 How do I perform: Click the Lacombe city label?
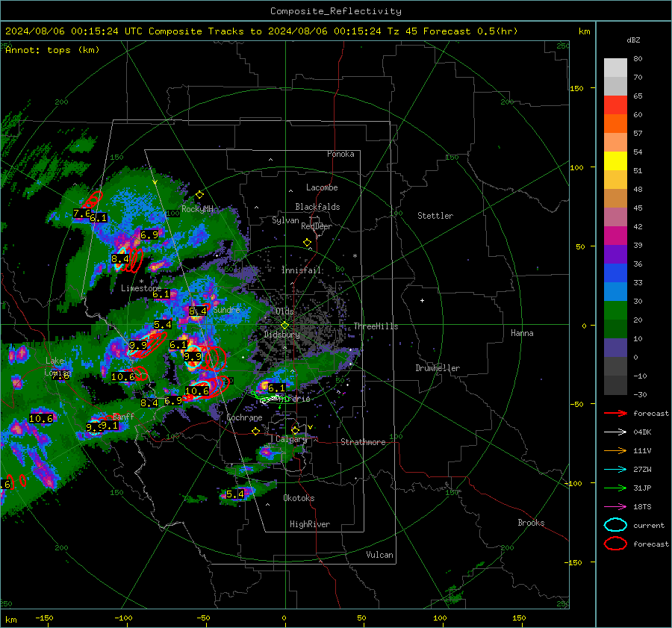click(x=322, y=187)
